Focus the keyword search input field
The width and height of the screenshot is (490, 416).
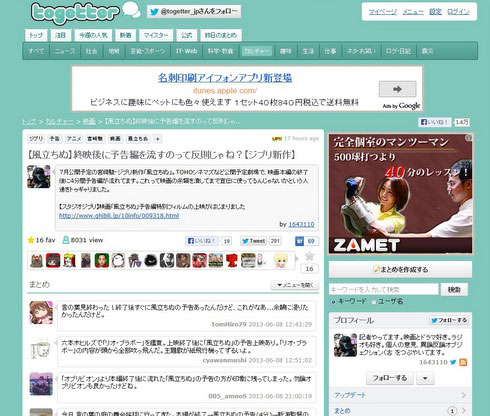tap(384, 289)
